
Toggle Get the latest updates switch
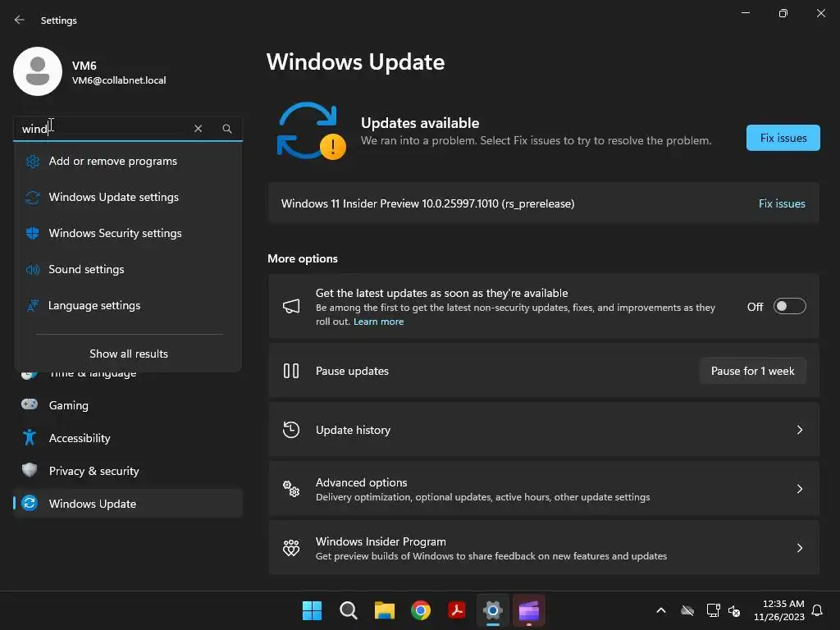[x=790, y=307]
